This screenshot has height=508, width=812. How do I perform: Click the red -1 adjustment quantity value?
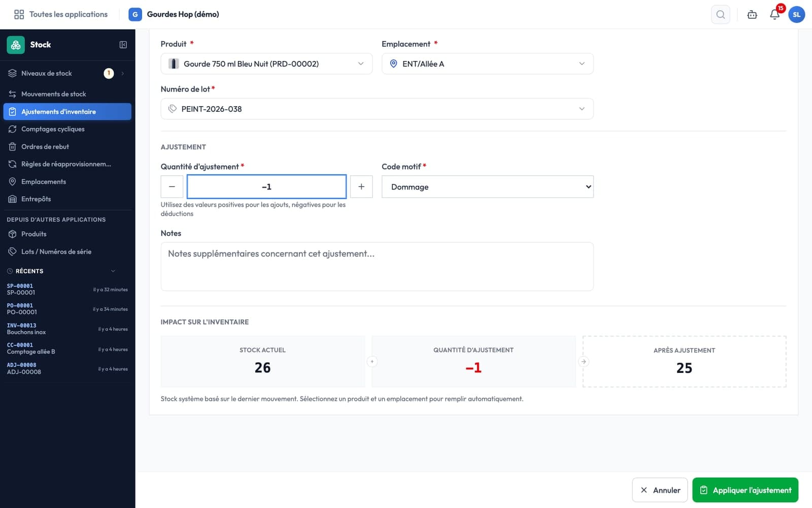(473, 368)
